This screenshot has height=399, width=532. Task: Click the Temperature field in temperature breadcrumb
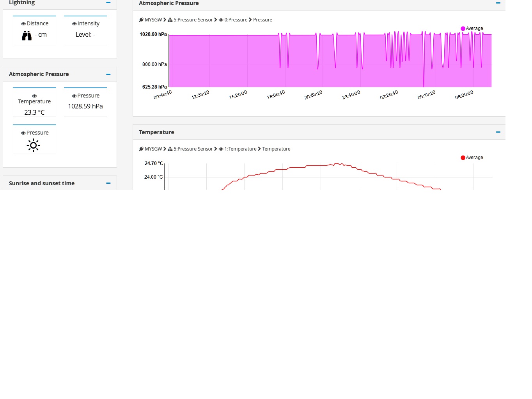pyautogui.click(x=276, y=149)
